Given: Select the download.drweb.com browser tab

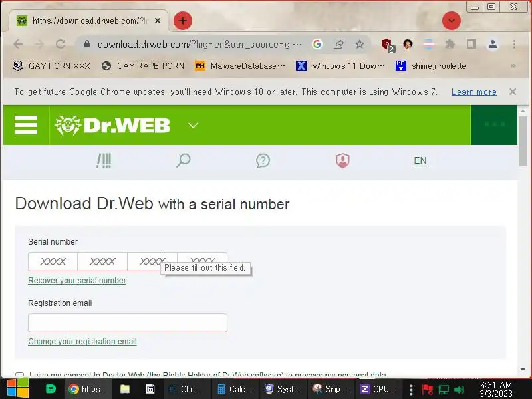Looking at the screenshot, I should tap(88, 21).
